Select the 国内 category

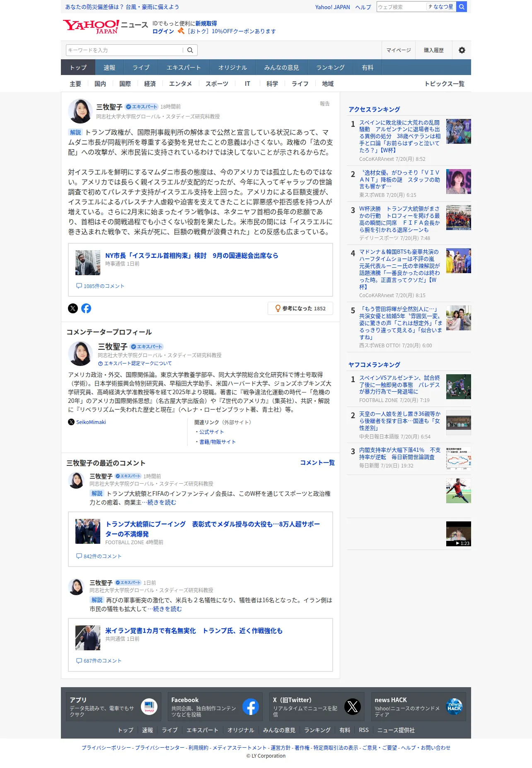coord(100,84)
